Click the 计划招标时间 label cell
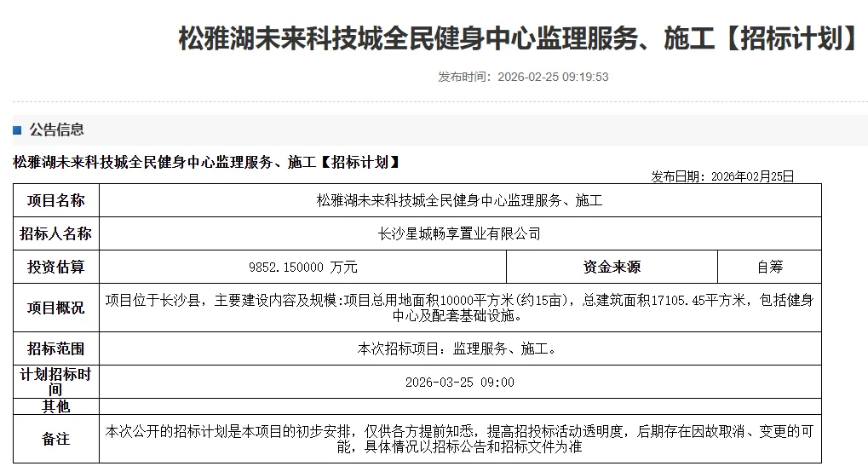Viewport: 868px width, 472px height. tap(56, 382)
